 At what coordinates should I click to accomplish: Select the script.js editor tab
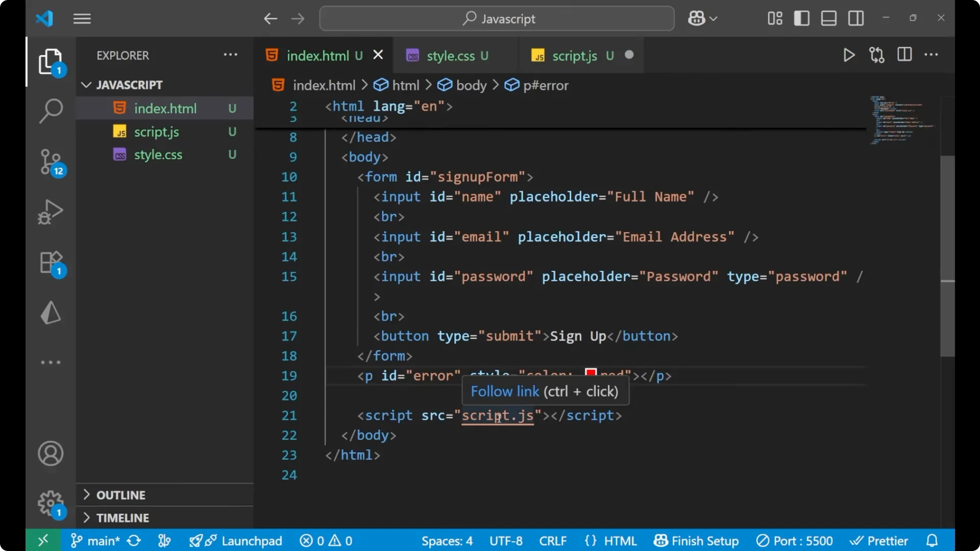tap(575, 56)
